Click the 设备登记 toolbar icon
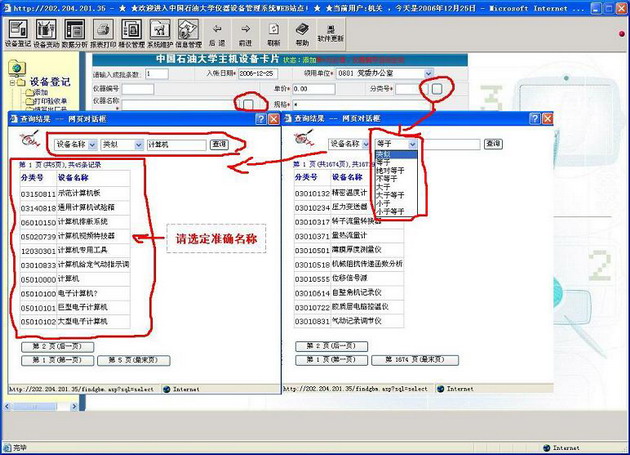 [x=18, y=36]
